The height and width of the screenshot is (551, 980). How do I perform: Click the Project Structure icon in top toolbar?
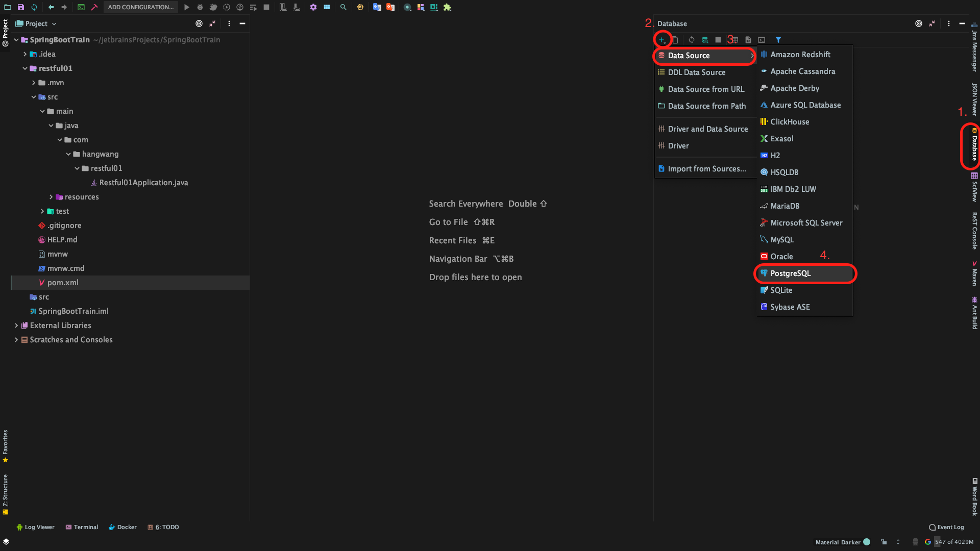tap(327, 7)
